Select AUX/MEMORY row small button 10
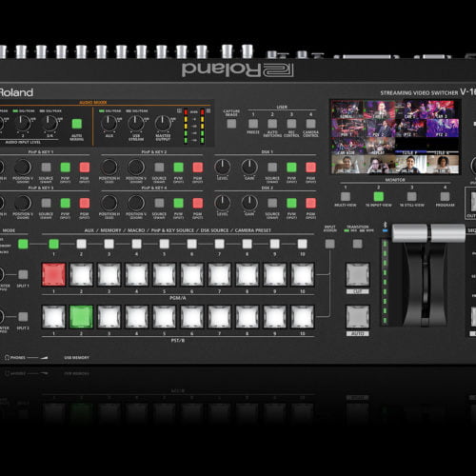 [x=303, y=244]
